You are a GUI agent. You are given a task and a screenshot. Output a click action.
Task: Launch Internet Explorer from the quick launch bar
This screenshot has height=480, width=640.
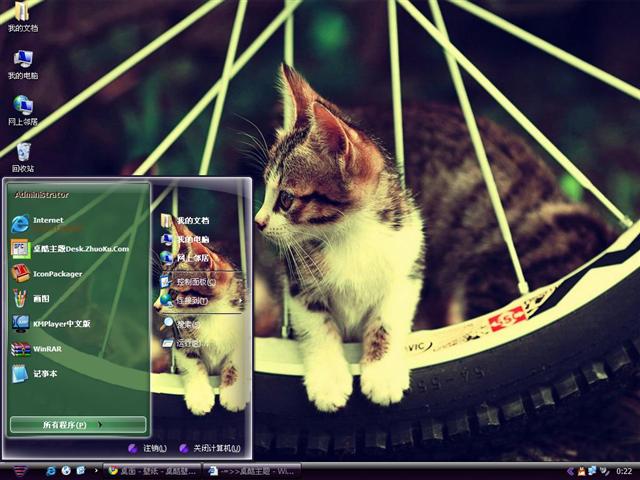click(x=51, y=471)
